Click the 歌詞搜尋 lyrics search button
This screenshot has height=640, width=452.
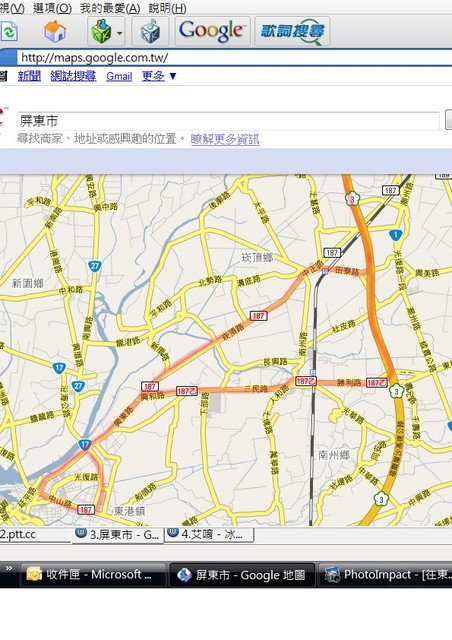pyautogui.click(x=292, y=31)
